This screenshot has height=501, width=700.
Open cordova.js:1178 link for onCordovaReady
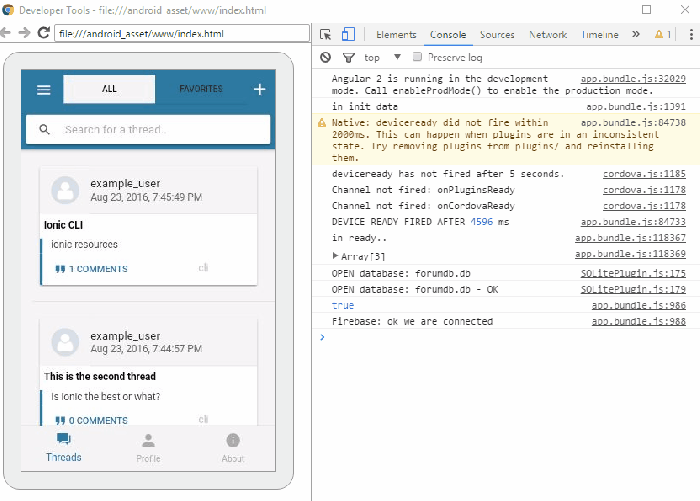(644, 206)
